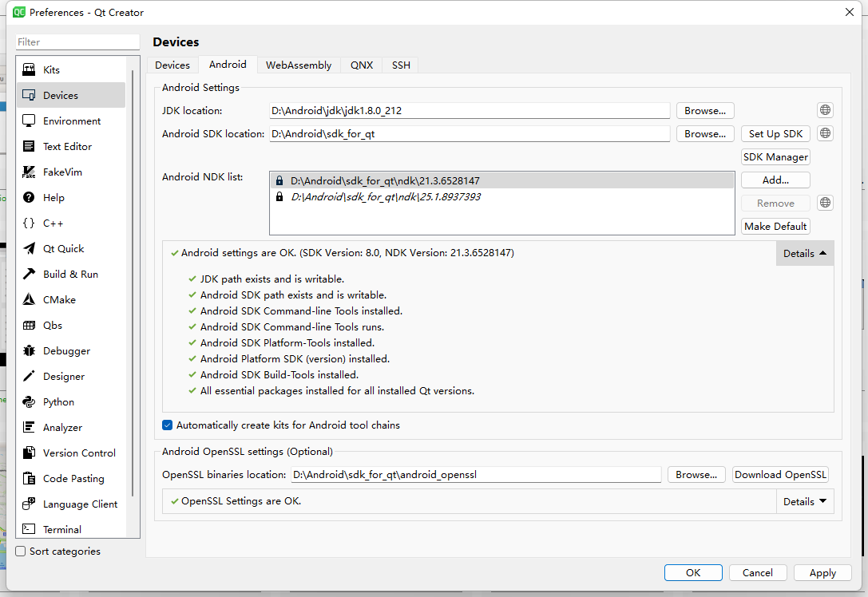Click the globe icon beside Set Up SDK
The height and width of the screenshot is (597, 868).
point(825,133)
